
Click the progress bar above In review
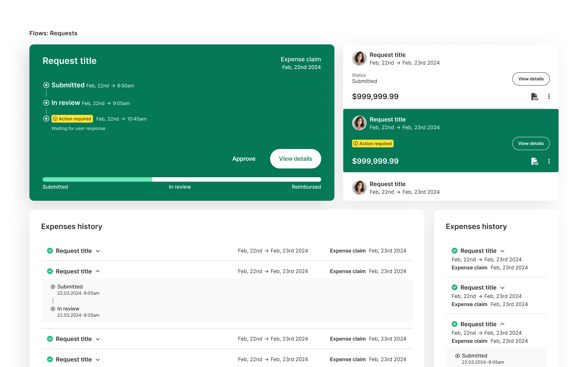coord(180,180)
